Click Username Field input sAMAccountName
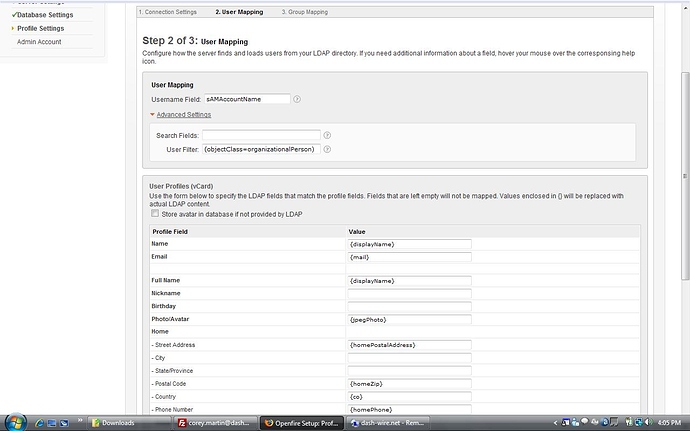690x431 pixels. [x=247, y=99]
